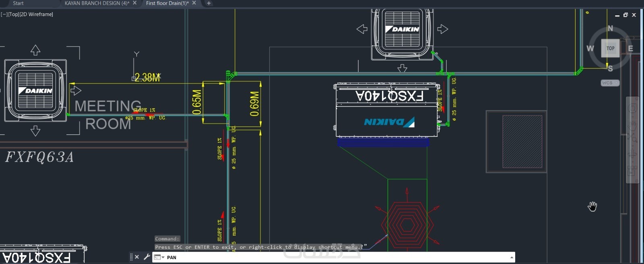The width and height of the screenshot is (644, 264).
Task: Open the [2D Wireframe] visual style menu
Action: point(36,14)
